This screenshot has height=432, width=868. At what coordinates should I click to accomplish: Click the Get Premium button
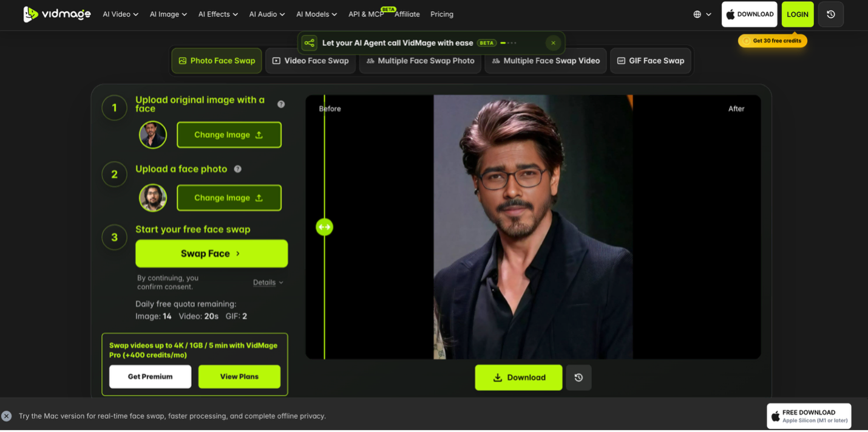pyautogui.click(x=150, y=377)
